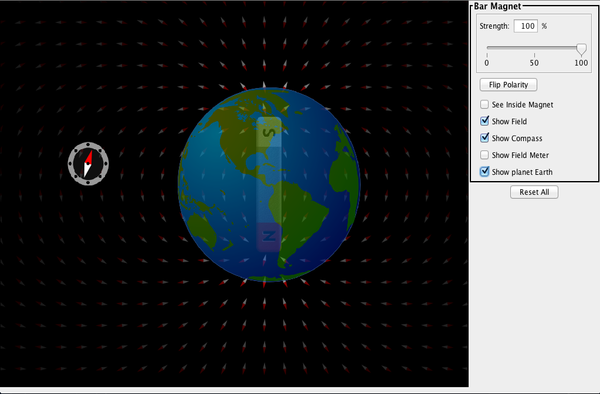Click the Reset All button
Image resolution: width=600 pixels, height=394 pixels.
click(534, 192)
